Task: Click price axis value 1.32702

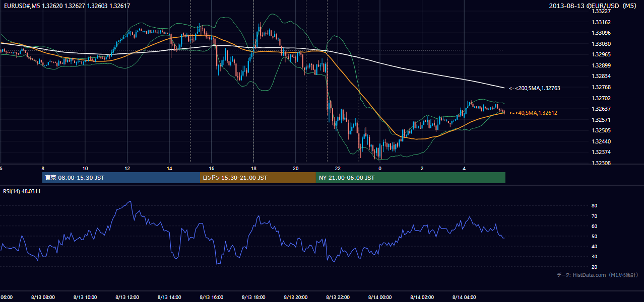Action: [601, 98]
